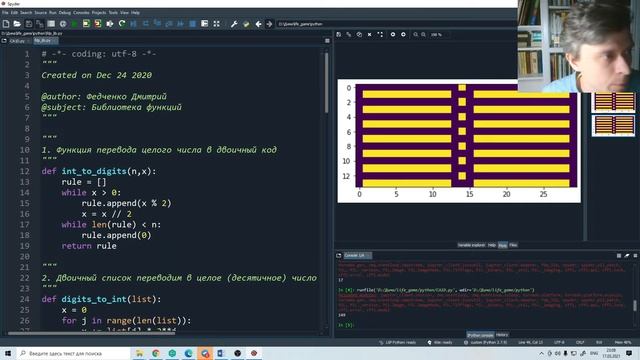
Task: Click the zoom out magnifier in Plots
Action: (416, 35)
